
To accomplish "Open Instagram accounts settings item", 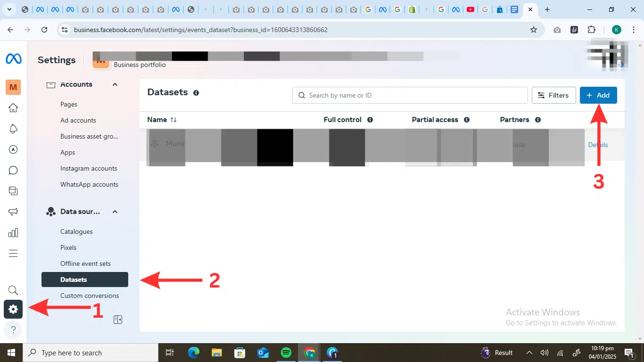I will click(89, 168).
